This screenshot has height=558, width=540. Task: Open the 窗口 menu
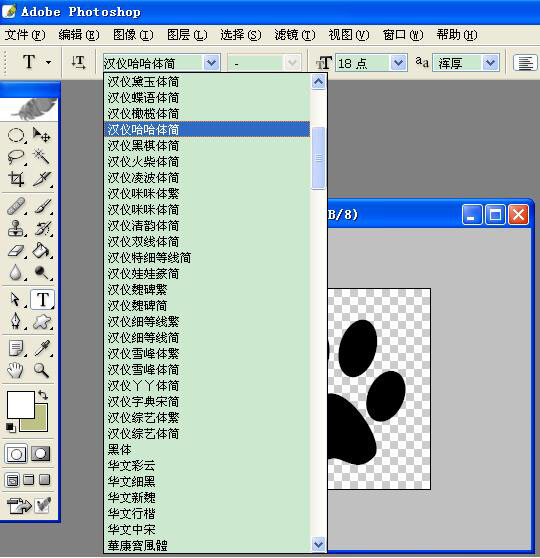(403, 35)
